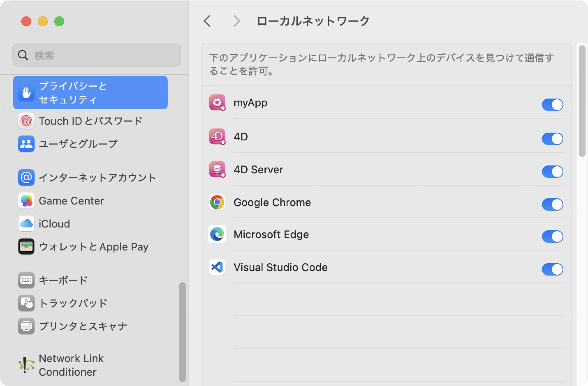The width and height of the screenshot is (588, 386).
Task: Click the right pane vertical scrollbar
Action: coord(582,101)
